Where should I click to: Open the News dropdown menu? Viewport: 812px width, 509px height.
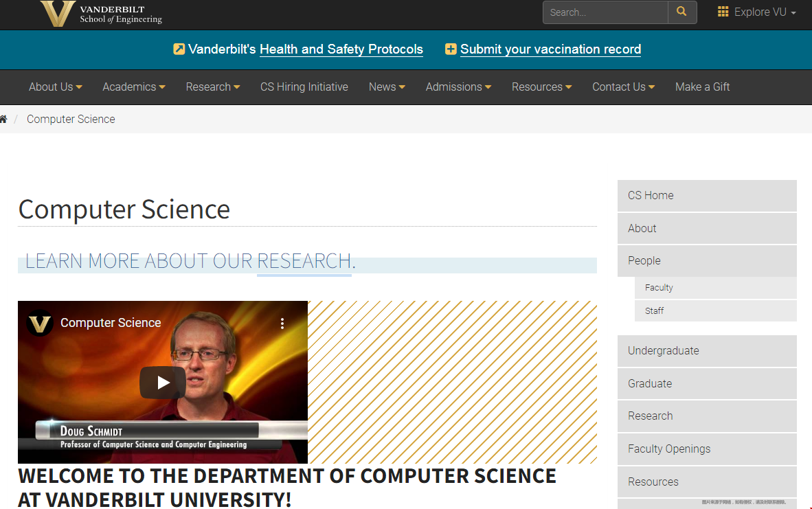(x=387, y=87)
